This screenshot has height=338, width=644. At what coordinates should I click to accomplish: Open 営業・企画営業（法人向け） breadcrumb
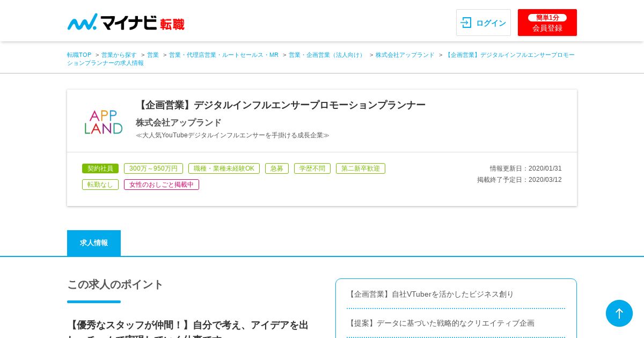tap(327, 55)
